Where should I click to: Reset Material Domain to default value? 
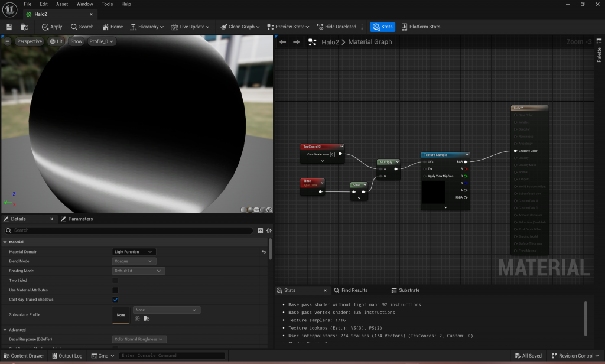coord(264,252)
